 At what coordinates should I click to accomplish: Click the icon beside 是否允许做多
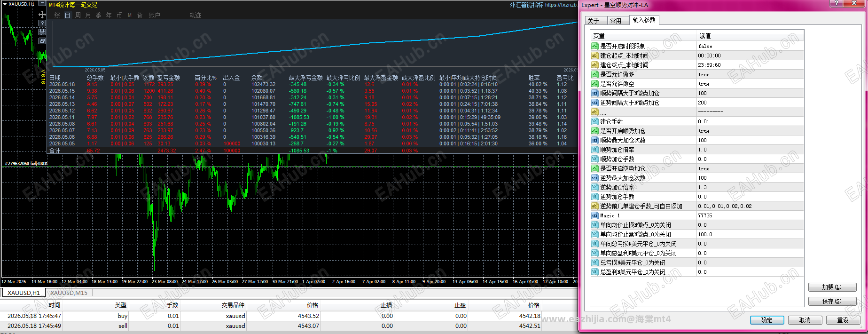(x=595, y=74)
